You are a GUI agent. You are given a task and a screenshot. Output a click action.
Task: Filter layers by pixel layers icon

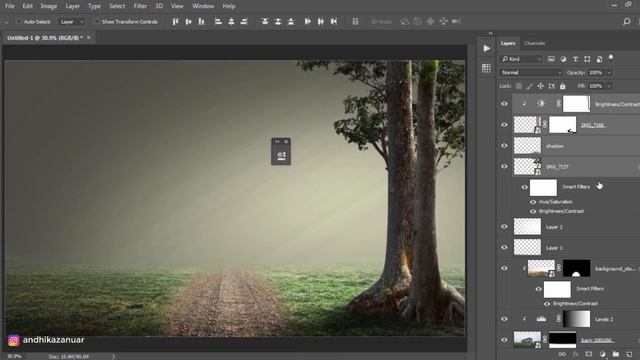point(551,59)
